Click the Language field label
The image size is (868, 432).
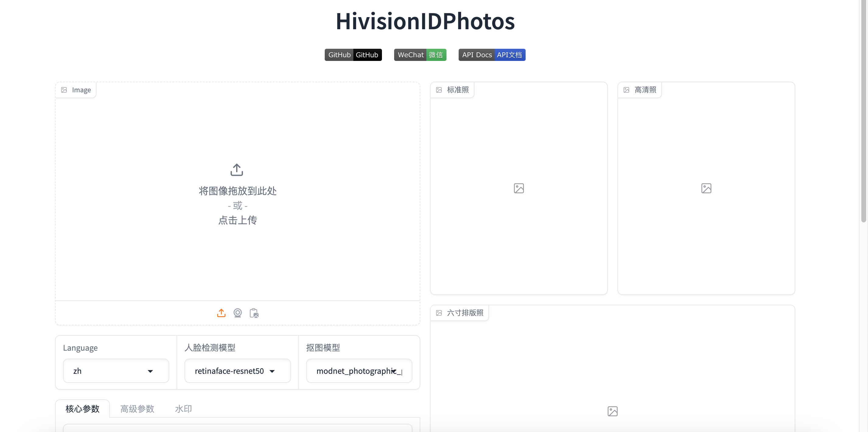tap(80, 348)
